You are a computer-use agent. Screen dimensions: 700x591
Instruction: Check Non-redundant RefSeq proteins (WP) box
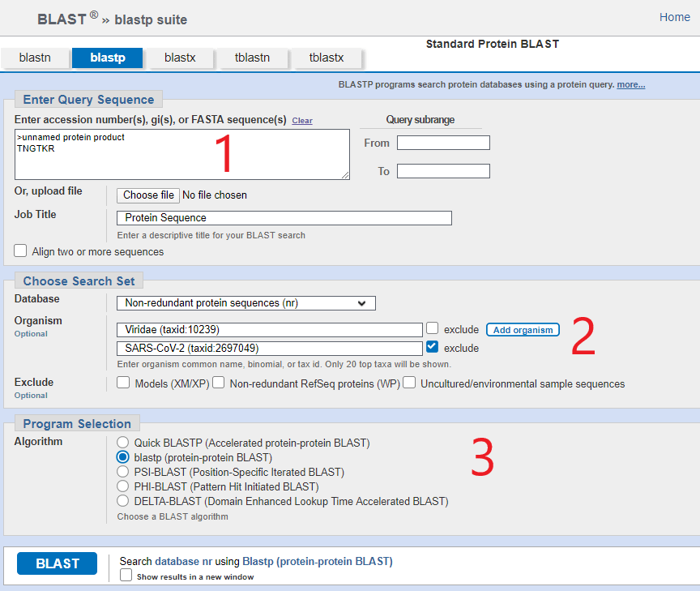[218, 383]
